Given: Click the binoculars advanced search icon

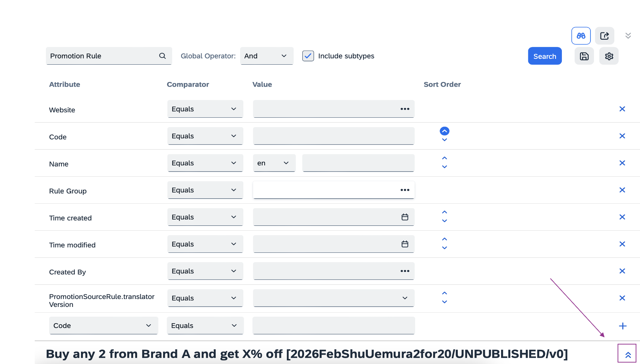Looking at the screenshot, I should 581,36.
